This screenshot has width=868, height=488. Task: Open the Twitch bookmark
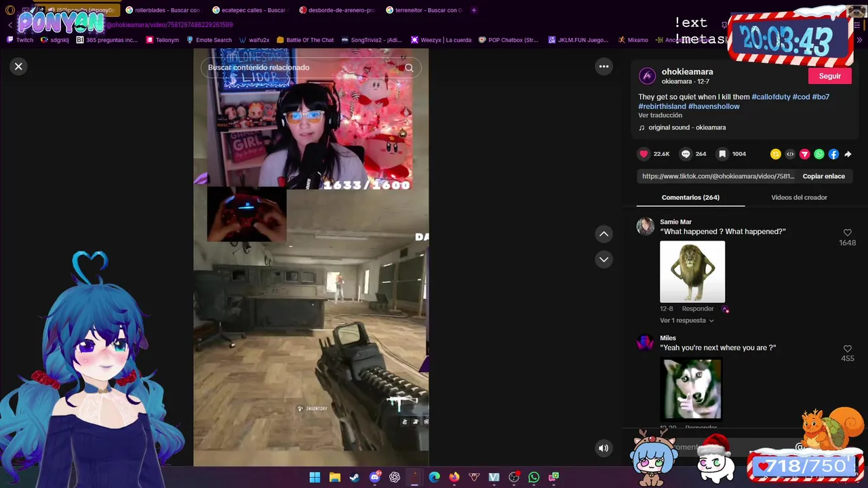[x=20, y=40]
